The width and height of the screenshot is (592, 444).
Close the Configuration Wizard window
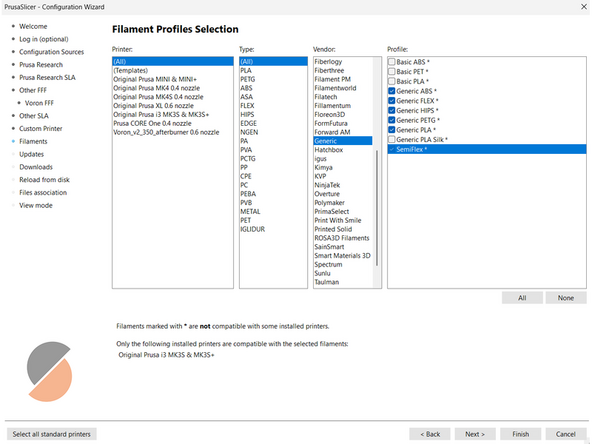click(583, 7)
